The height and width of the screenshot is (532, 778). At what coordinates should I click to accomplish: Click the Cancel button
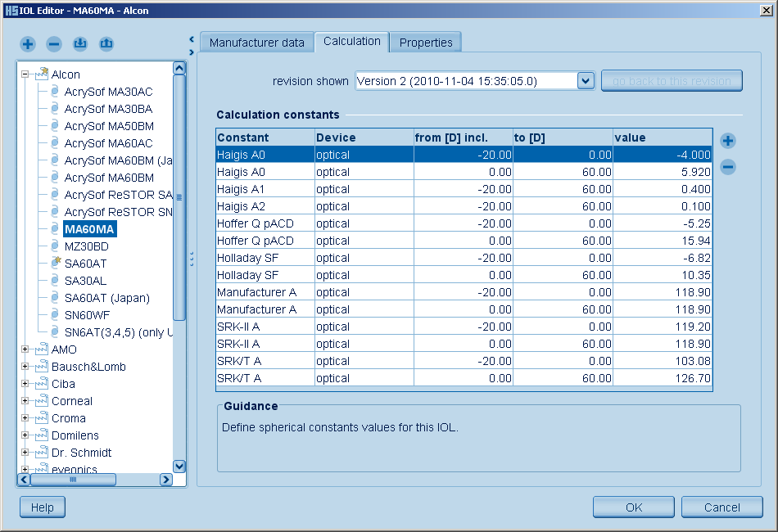point(721,507)
